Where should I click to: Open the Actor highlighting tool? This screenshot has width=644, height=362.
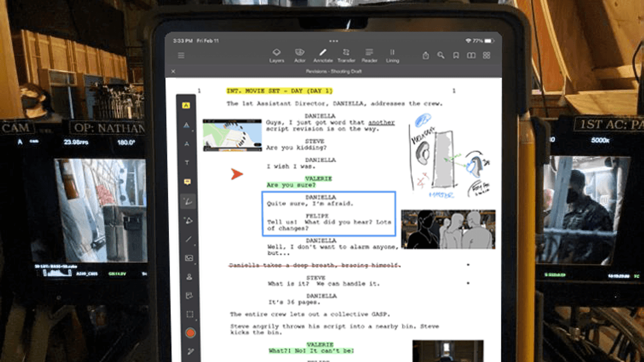tap(299, 55)
